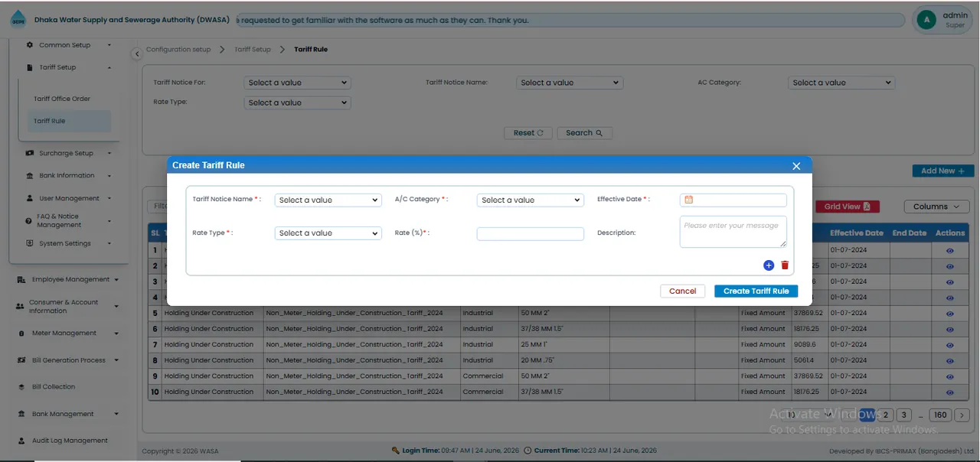Open the Tariff Notice Name filter dropdown

click(570, 83)
